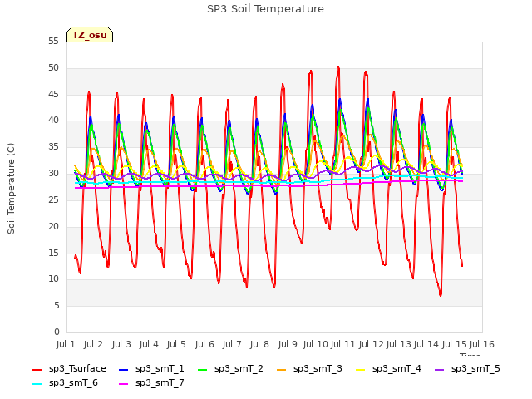Click the Jul 16 x-axis tick label
This screenshot has width=532, height=399.
coord(482,344)
